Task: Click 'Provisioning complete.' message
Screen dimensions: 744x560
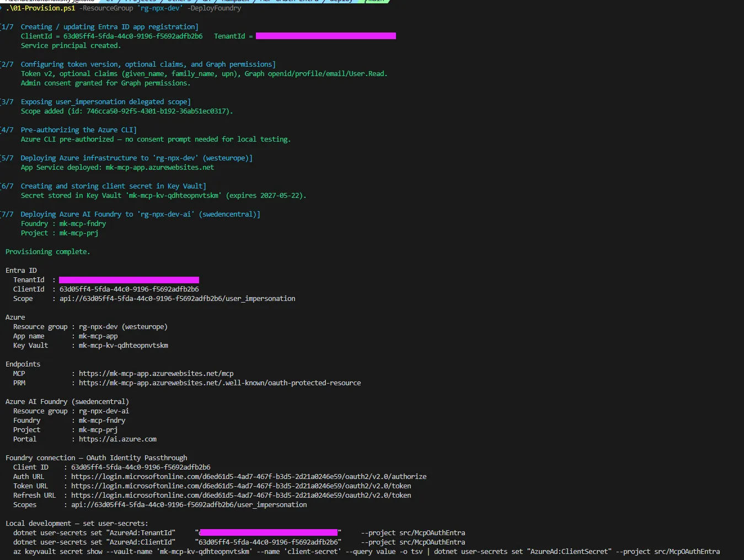Action: (47, 252)
